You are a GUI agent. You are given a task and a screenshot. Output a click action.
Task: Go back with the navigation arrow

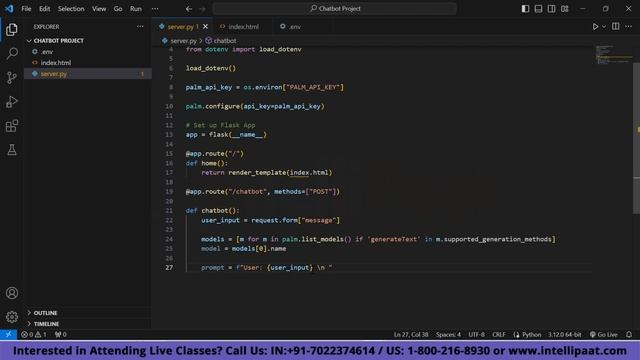click(189, 8)
